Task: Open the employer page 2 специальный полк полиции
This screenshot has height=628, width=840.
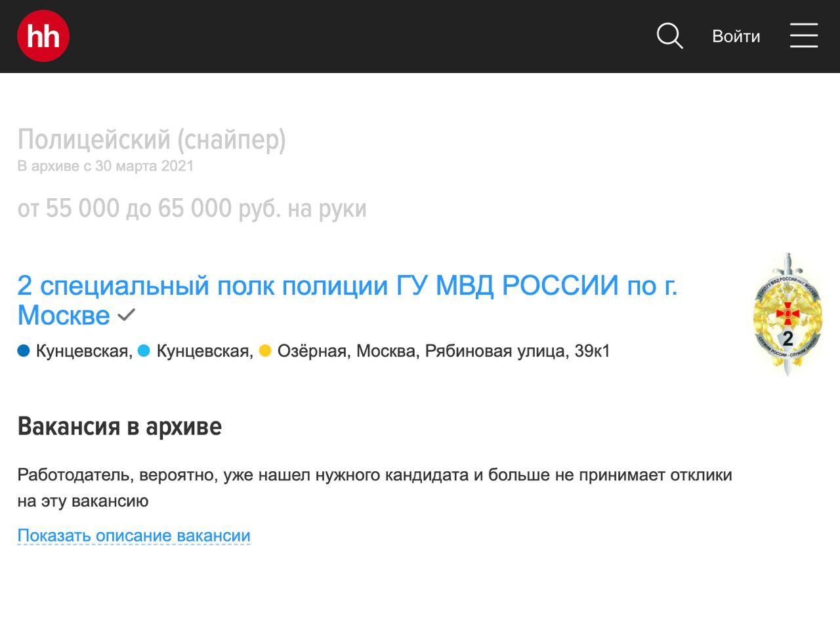Action: tap(347, 301)
